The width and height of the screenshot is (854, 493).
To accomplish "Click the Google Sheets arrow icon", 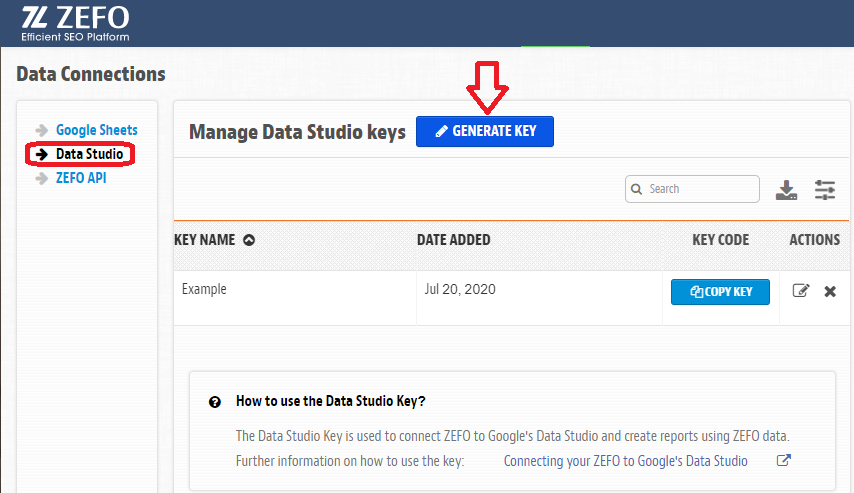I will [41, 130].
